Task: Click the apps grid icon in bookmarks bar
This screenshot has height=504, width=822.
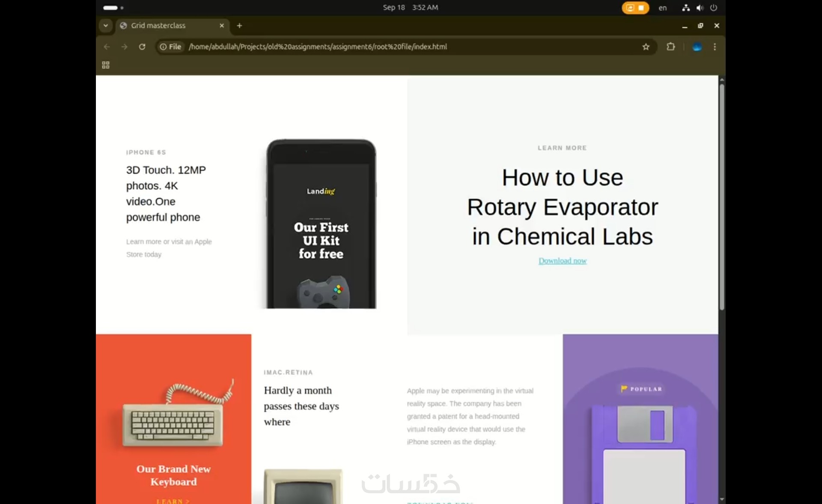Action: point(106,65)
